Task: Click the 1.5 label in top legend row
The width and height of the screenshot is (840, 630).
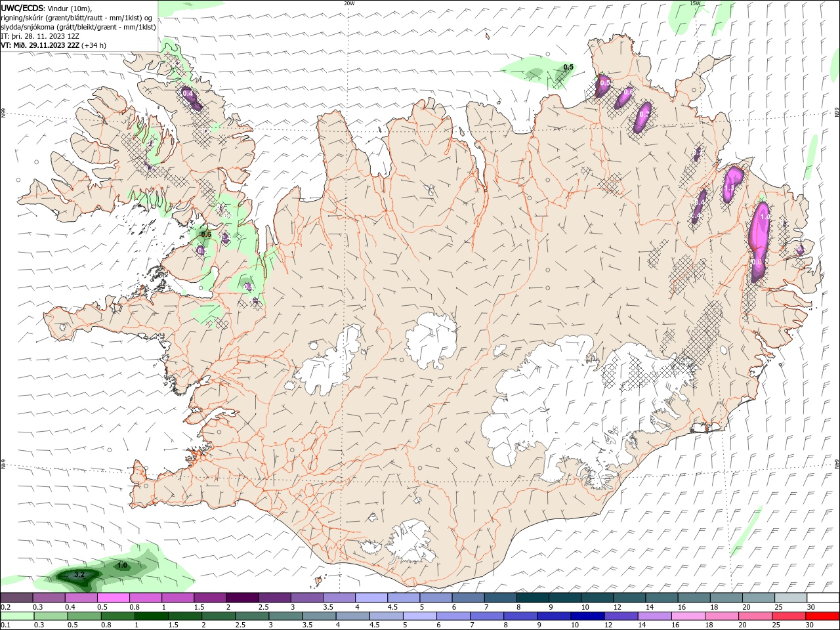Action: [198, 608]
